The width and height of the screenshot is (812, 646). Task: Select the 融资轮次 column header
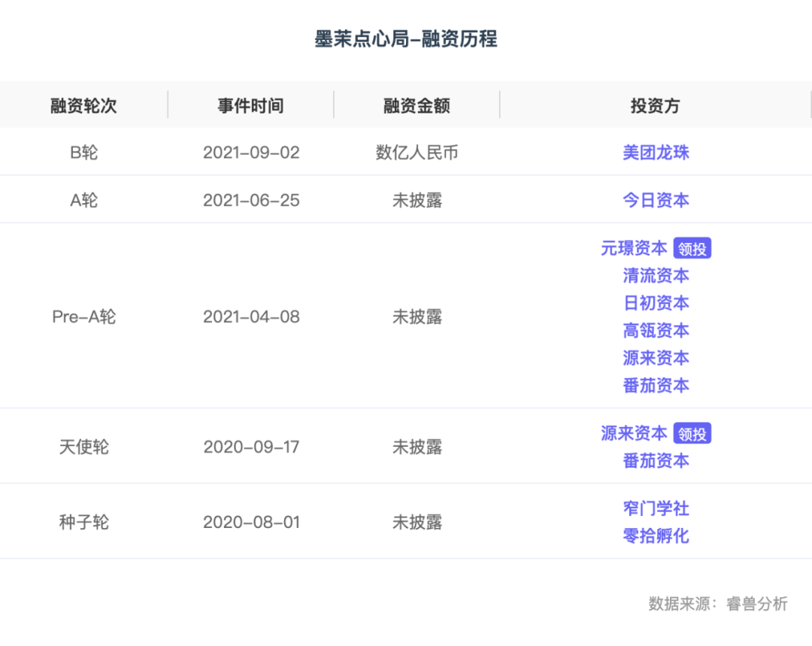(x=83, y=105)
